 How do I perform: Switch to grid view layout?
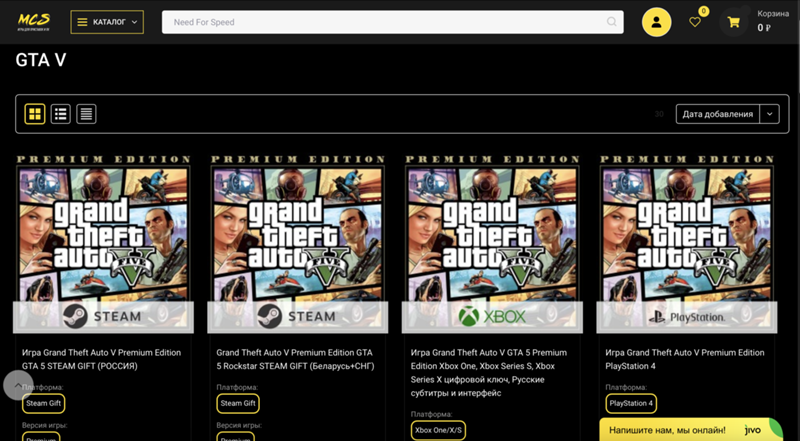[x=35, y=114]
